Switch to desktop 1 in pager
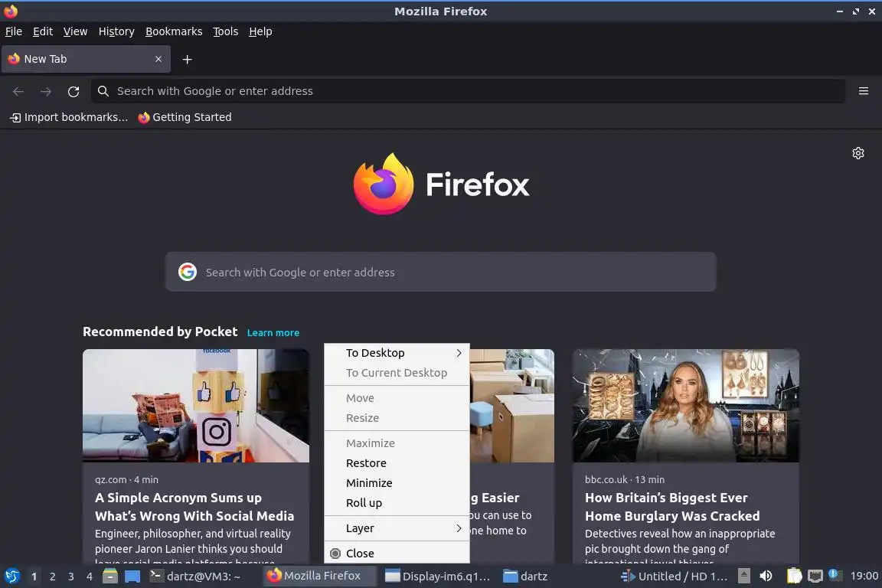The height and width of the screenshot is (588, 882). coord(34,577)
